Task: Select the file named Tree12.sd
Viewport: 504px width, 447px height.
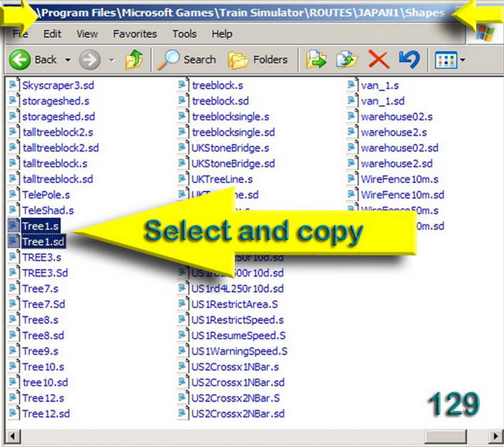Action: click(x=46, y=413)
